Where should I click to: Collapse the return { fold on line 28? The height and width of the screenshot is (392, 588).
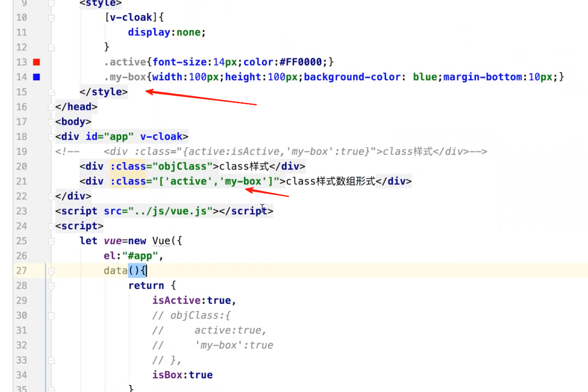click(x=51, y=286)
